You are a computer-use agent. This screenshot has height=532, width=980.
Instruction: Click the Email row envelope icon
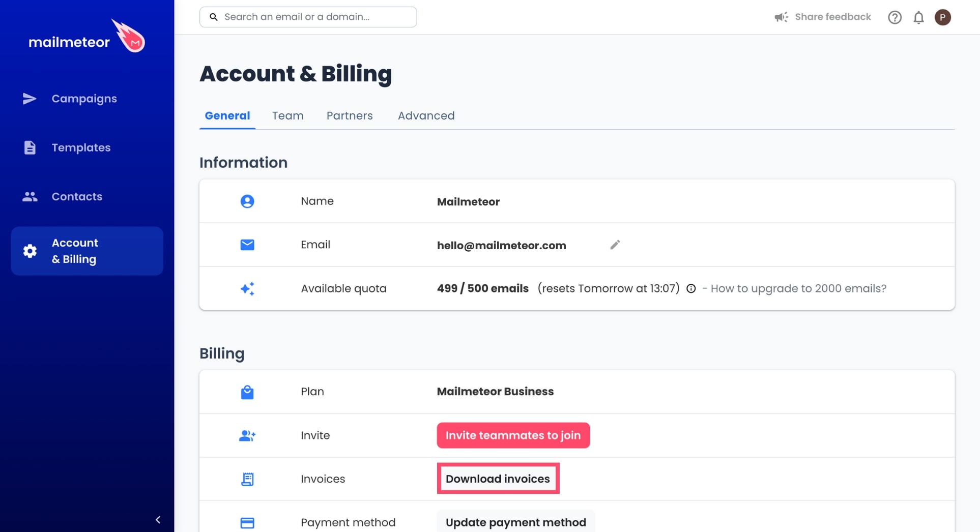[247, 245]
